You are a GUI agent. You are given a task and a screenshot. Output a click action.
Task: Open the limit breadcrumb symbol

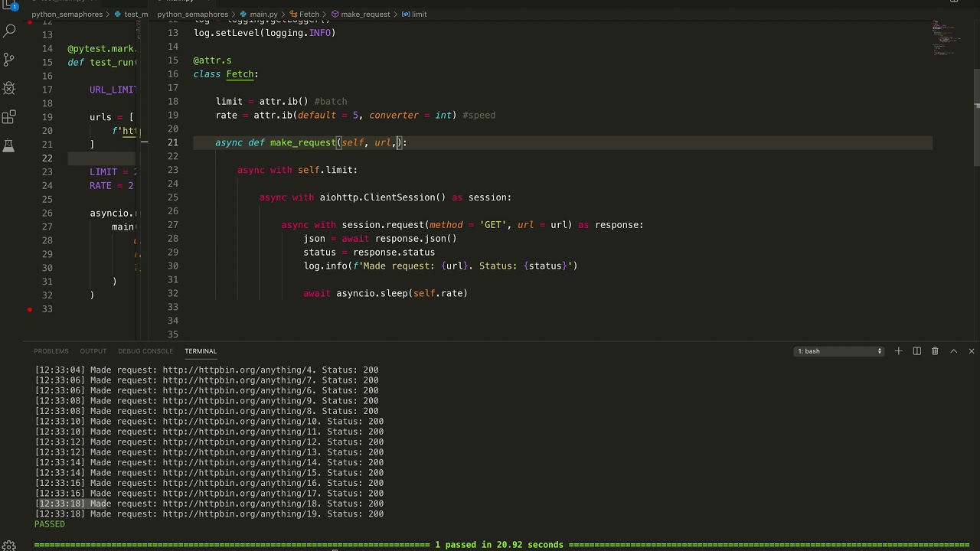pos(413,15)
